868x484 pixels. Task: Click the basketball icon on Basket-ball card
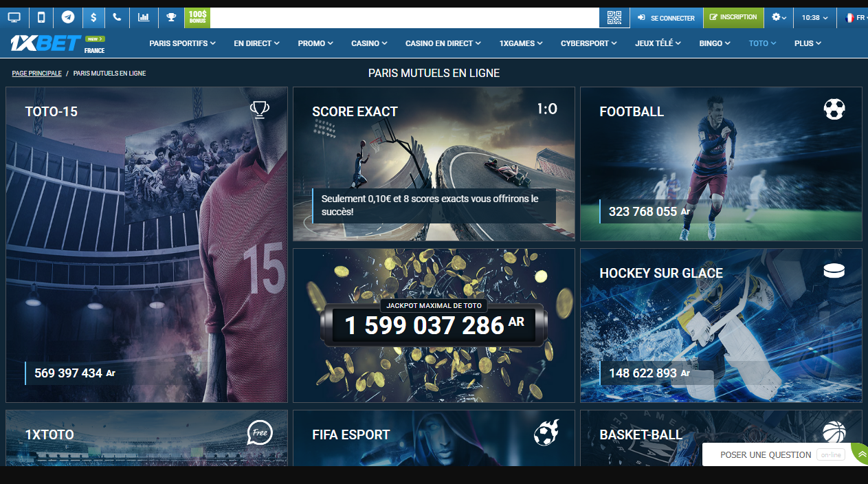coord(834,432)
